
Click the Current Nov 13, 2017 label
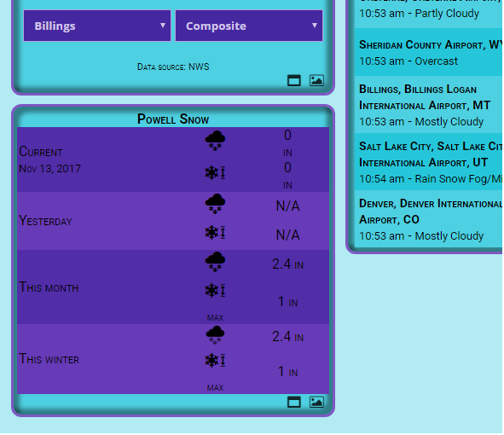click(x=49, y=159)
